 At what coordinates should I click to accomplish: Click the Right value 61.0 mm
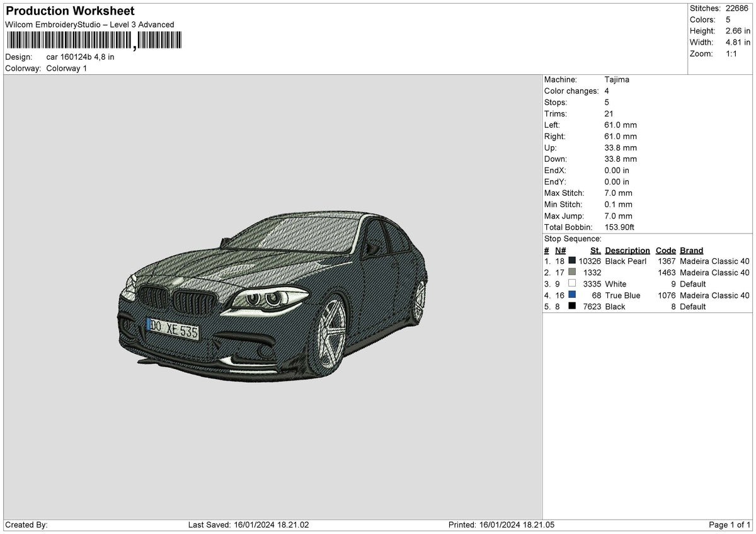(x=621, y=136)
